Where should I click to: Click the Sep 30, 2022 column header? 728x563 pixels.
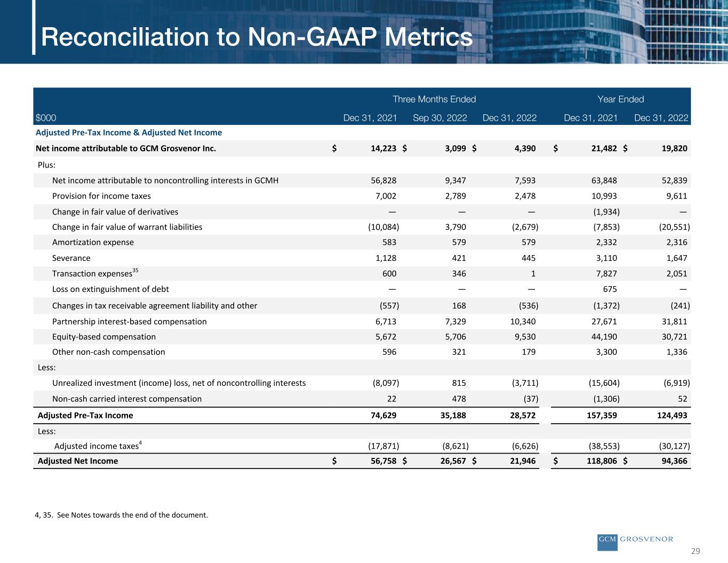tap(439, 118)
